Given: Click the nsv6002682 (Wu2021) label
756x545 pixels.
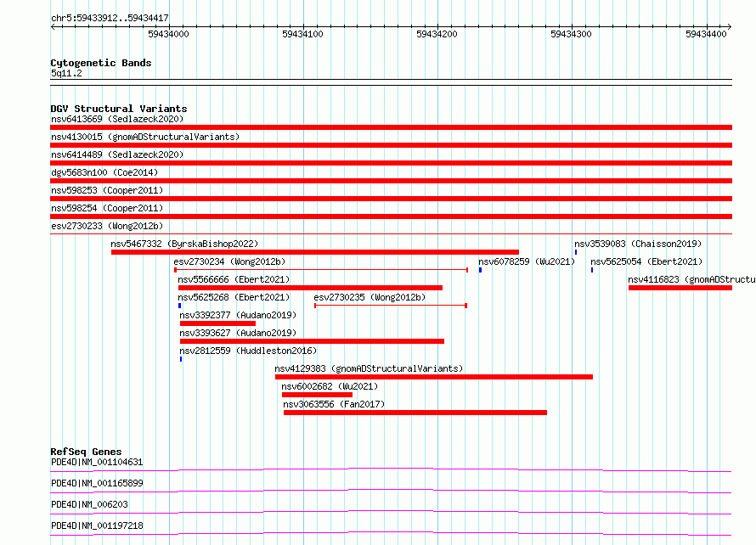Looking at the screenshot, I should pyautogui.click(x=330, y=386).
